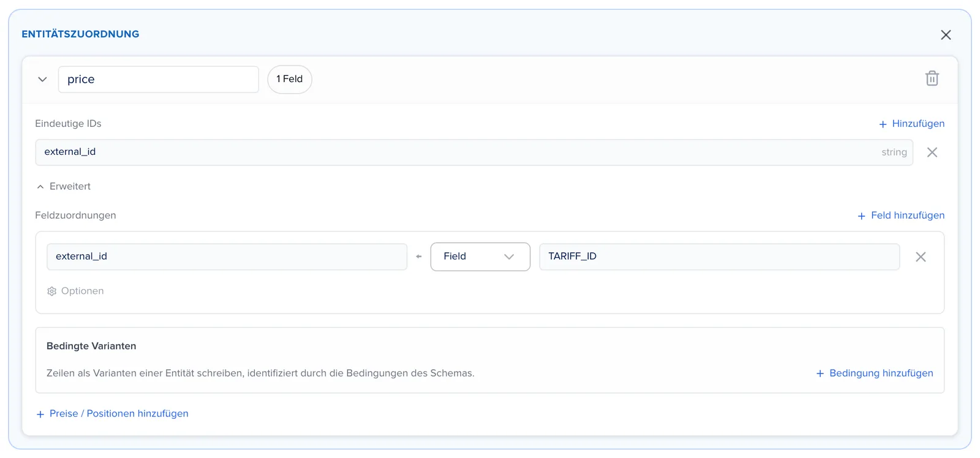Click the Eindeutige IDs label
This screenshot has height=458, width=980.
(68, 124)
